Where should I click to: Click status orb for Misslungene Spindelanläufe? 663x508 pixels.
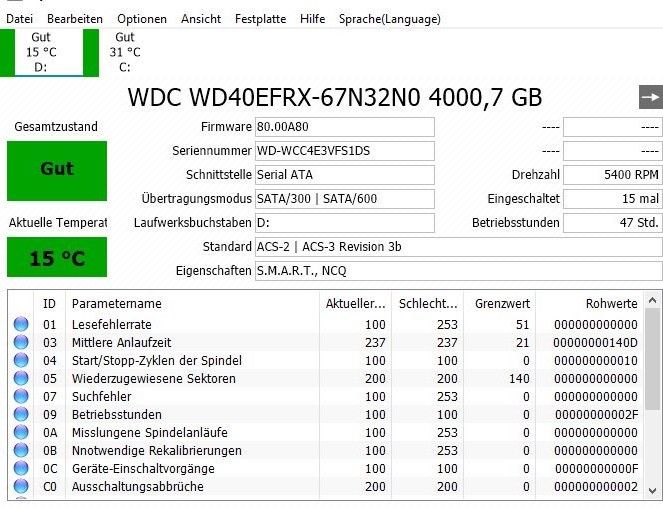pyautogui.click(x=21, y=432)
